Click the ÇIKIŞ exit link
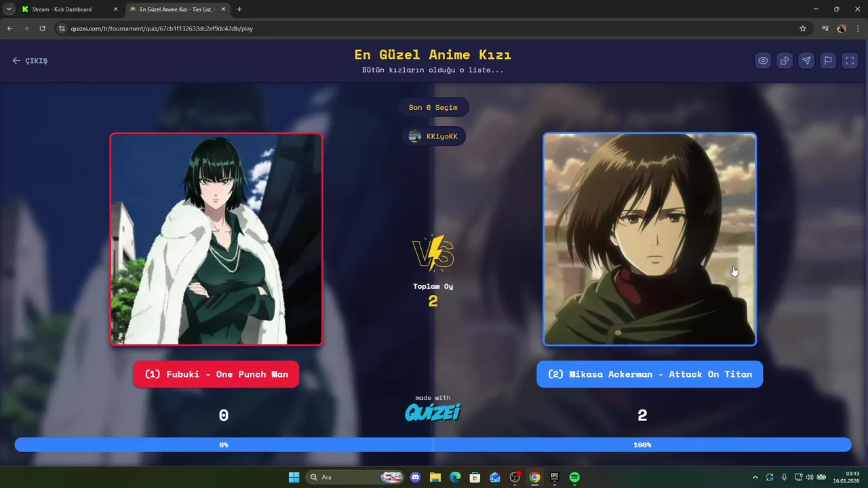Image resolution: width=868 pixels, height=488 pixels. 30,61
